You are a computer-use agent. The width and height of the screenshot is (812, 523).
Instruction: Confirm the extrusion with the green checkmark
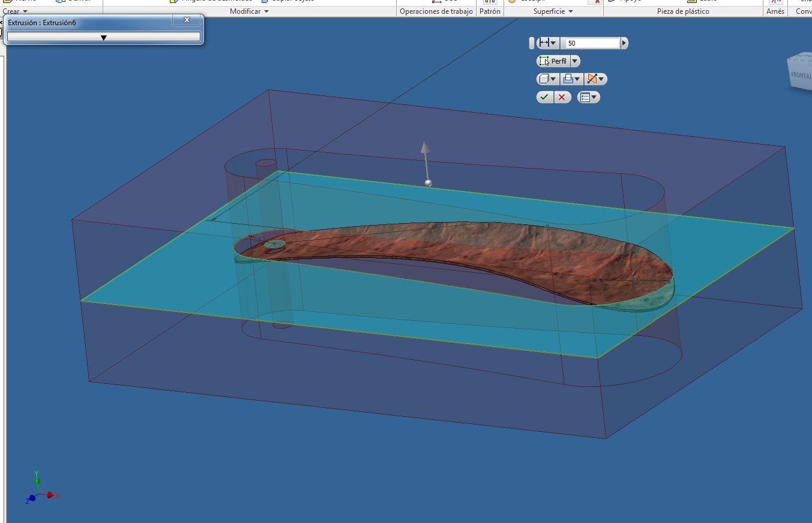(544, 97)
